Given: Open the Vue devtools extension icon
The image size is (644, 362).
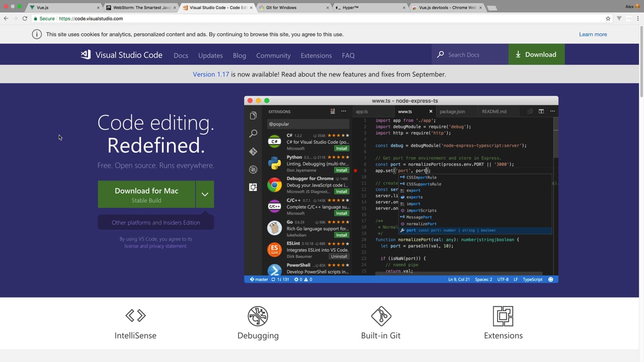Looking at the screenshot, I should pos(619,19).
